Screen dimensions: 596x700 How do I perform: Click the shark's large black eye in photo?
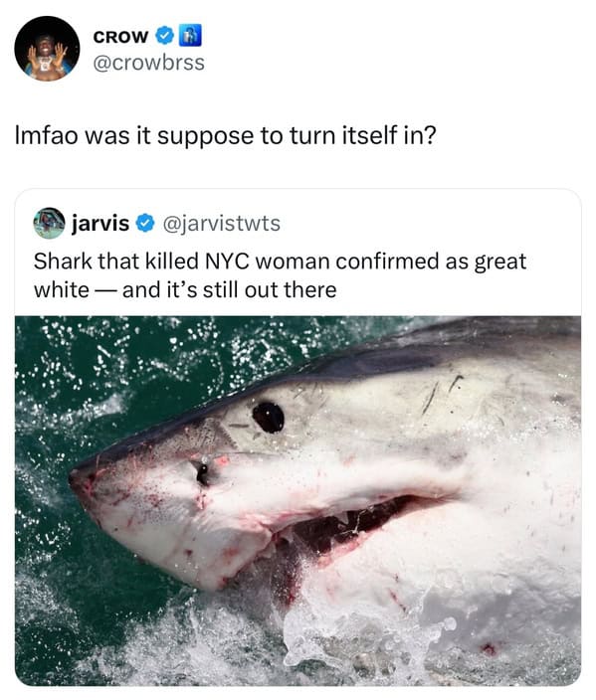tap(268, 418)
